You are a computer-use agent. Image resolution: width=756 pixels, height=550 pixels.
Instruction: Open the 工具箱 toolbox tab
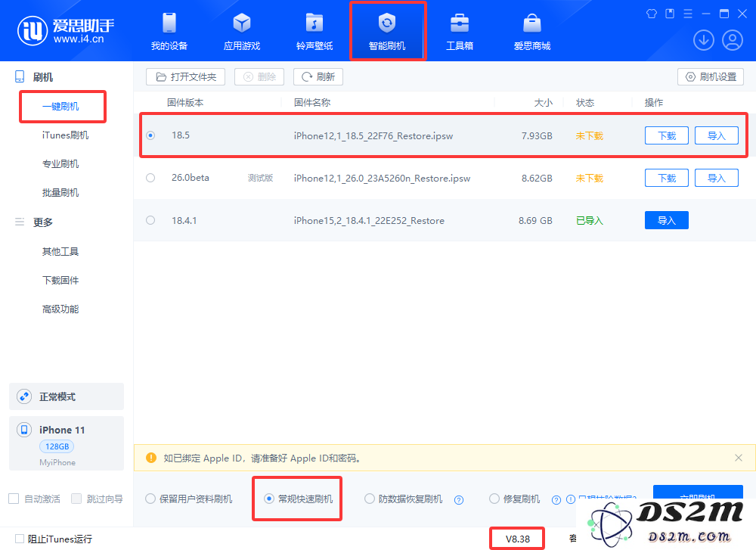(x=460, y=32)
